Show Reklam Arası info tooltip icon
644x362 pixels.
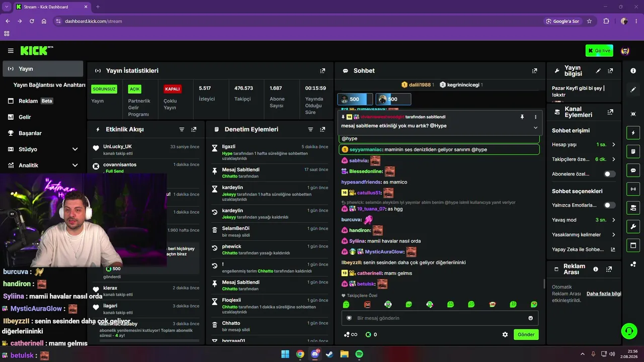[596, 269]
